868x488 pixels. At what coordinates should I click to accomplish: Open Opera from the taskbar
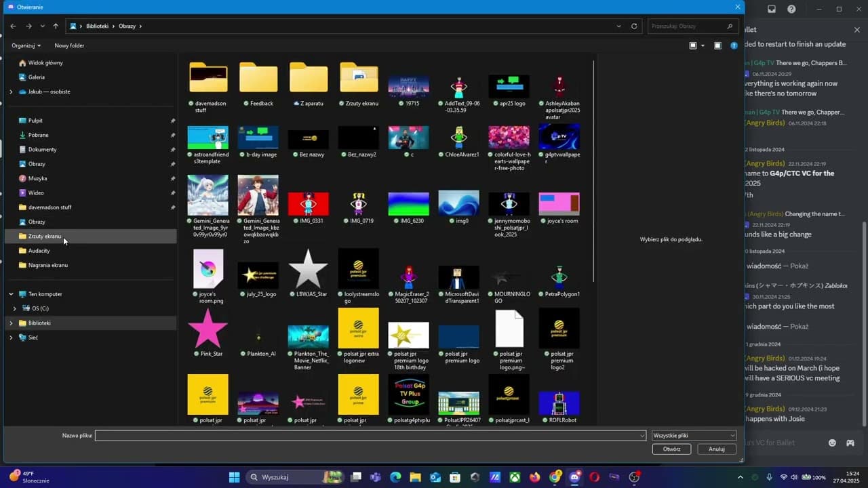pyautogui.click(x=595, y=477)
